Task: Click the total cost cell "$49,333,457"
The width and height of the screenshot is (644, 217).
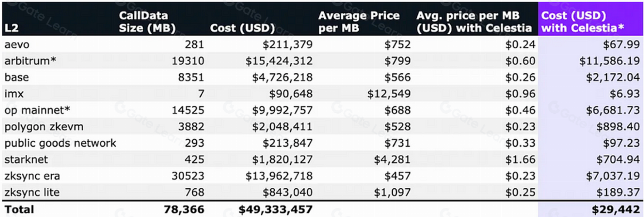Action: (275, 209)
